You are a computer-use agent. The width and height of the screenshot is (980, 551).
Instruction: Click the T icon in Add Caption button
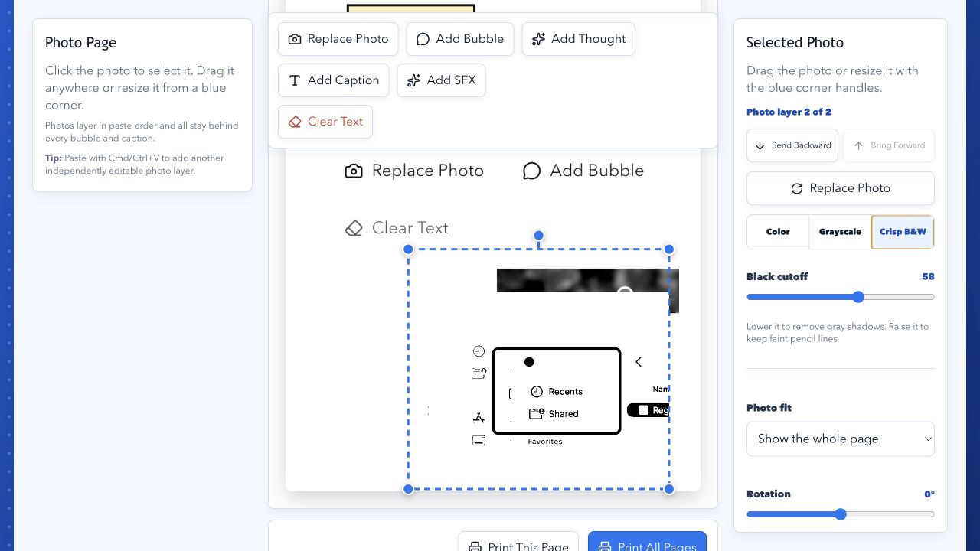294,80
